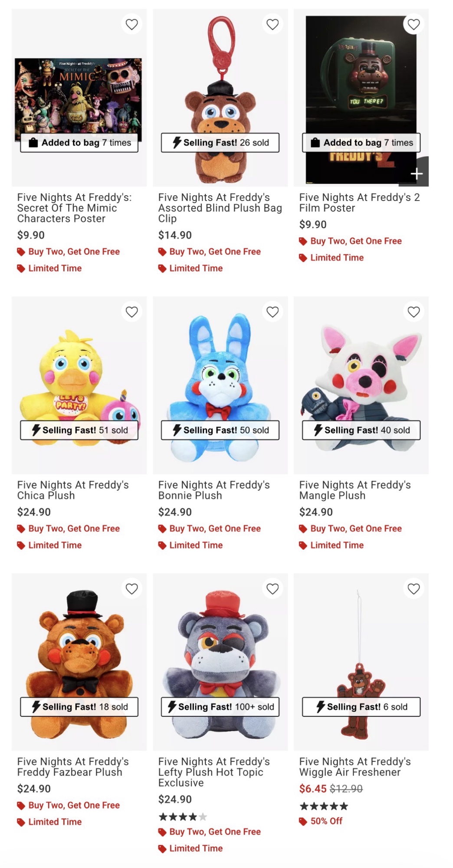The height and width of the screenshot is (868, 453).
Task: Open Five Nights At Freddy's Mangle Plush link
Action: (x=355, y=490)
